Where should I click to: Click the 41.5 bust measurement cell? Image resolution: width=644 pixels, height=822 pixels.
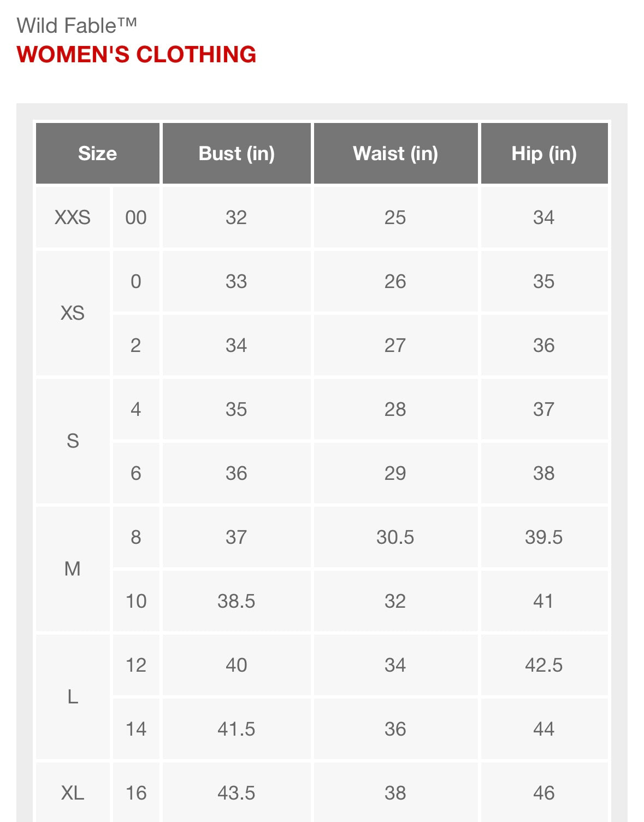point(237,729)
